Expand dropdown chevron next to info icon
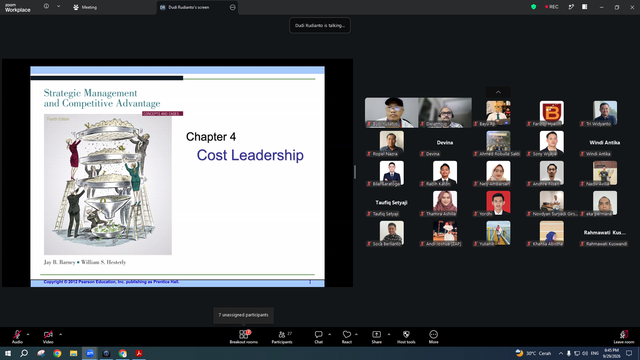 [58, 6]
